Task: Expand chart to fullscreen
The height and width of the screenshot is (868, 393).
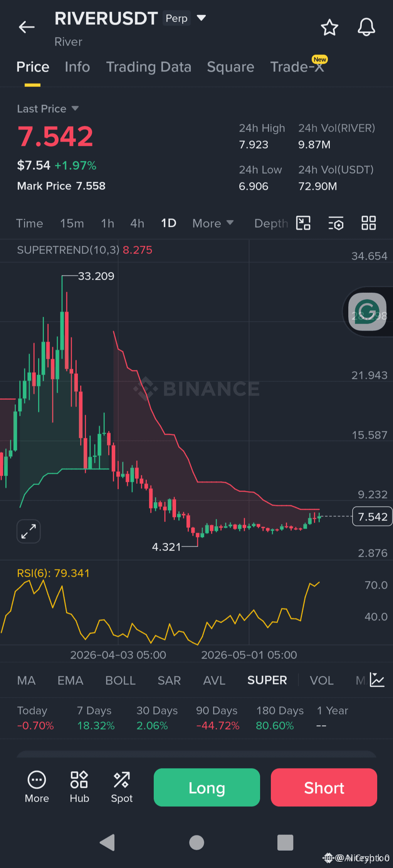Action: [x=29, y=531]
